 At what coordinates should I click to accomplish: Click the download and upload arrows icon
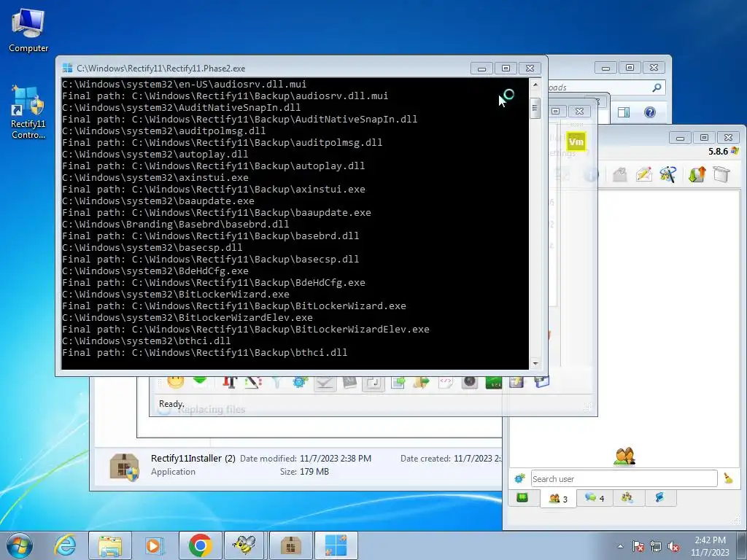click(x=697, y=174)
